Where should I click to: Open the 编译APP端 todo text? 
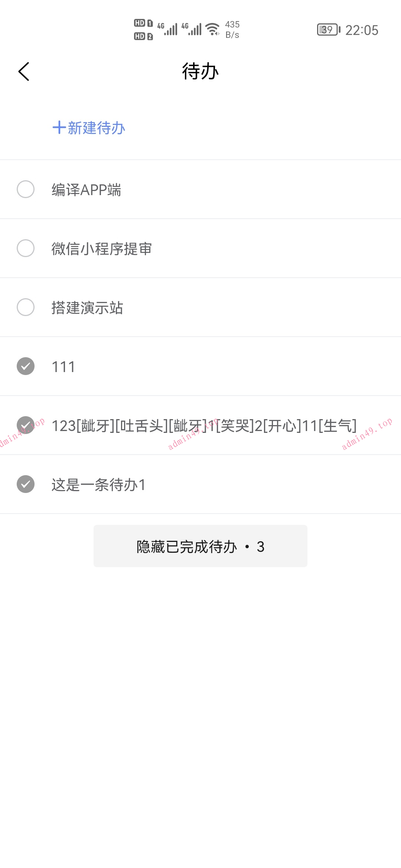[x=87, y=190]
